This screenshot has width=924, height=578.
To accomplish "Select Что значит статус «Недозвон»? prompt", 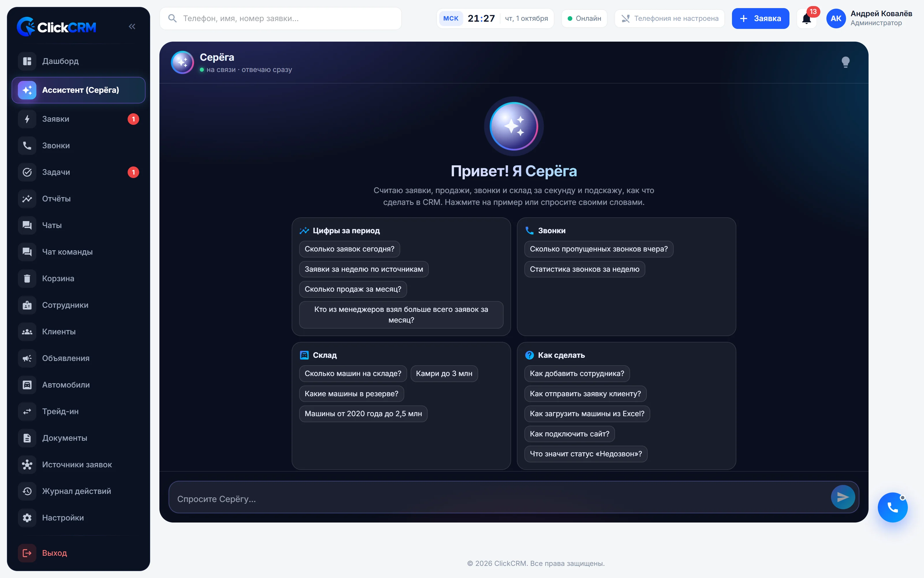I will [586, 454].
